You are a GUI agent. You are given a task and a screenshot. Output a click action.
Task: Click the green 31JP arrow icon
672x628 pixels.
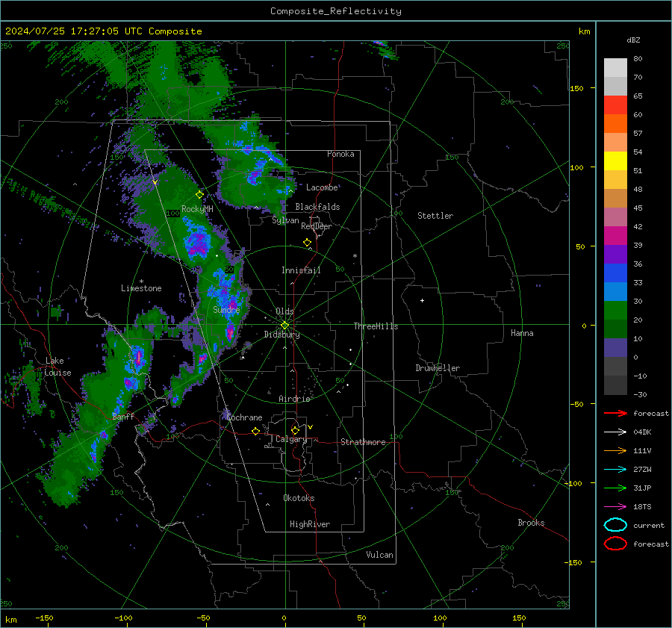[615, 488]
